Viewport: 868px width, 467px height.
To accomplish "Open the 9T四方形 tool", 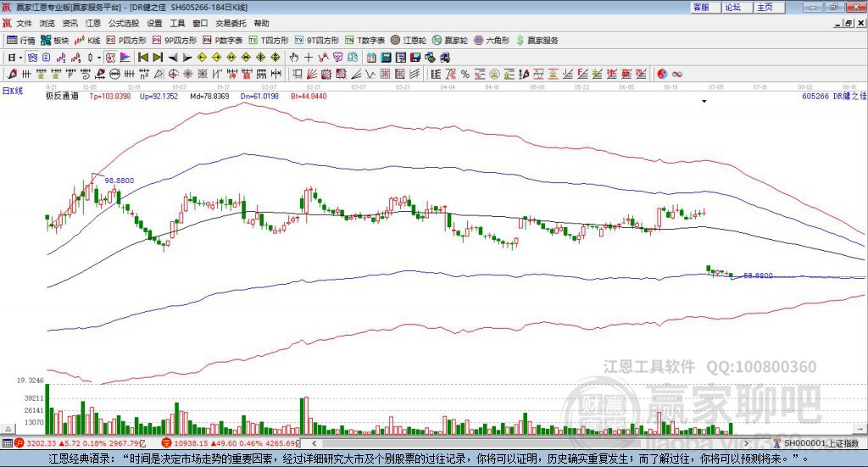I will [317, 41].
